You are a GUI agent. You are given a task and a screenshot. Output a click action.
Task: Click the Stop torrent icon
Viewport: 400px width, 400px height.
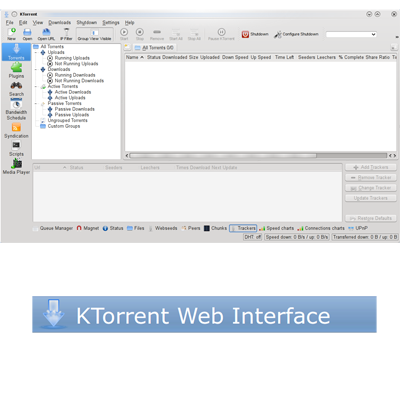click(140, 34)
